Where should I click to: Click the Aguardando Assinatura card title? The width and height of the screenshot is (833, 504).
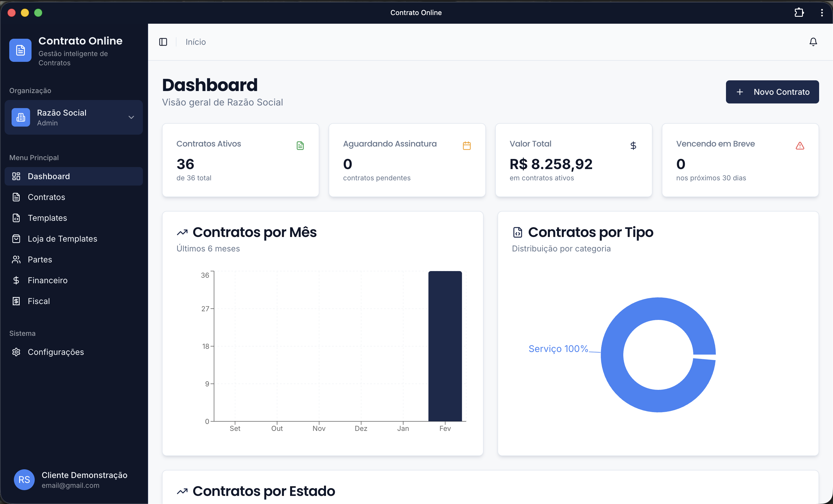[x=390, y=144]
